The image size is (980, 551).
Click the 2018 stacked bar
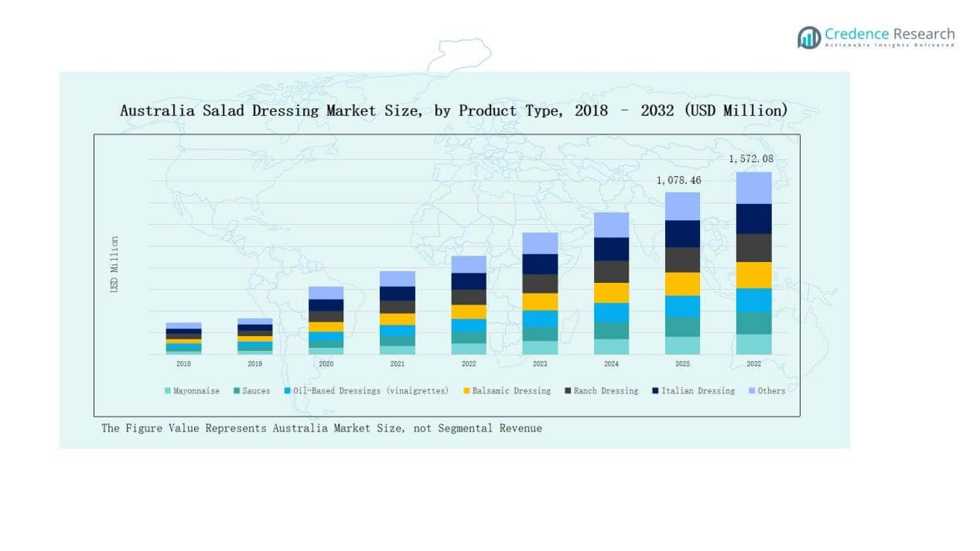(183, 338)
